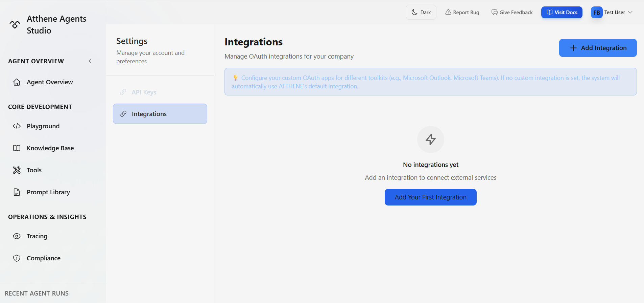This screenshot has height=303, width=644.
Task: Click the OAuth configuration tip banner
Action: [430, 82]
